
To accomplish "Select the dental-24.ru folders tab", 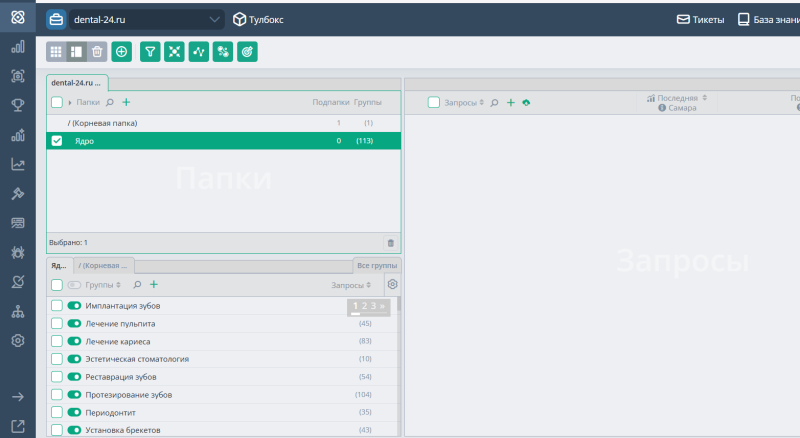I will pyautogui.click(x=77, y=83).
